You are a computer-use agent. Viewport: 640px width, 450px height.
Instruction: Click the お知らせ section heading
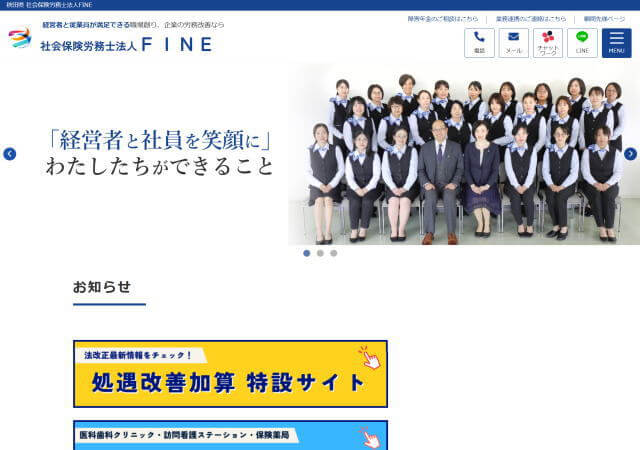click(x=102, y=287)
